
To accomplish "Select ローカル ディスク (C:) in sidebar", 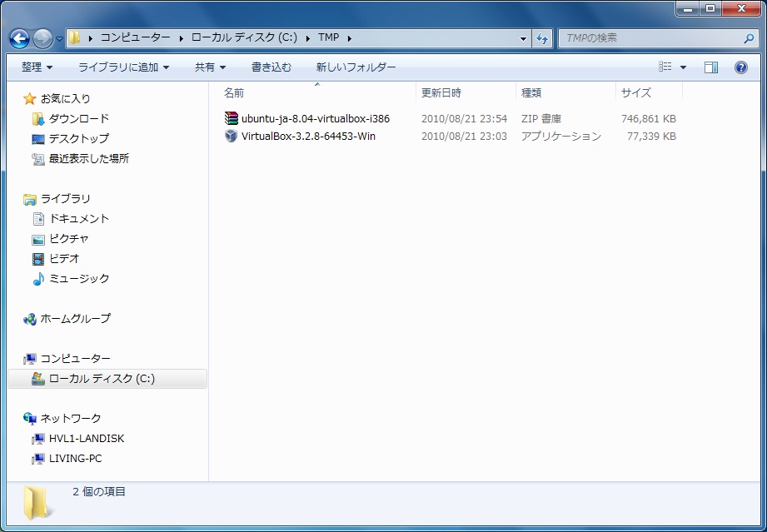I will click(x=107, y=379).
